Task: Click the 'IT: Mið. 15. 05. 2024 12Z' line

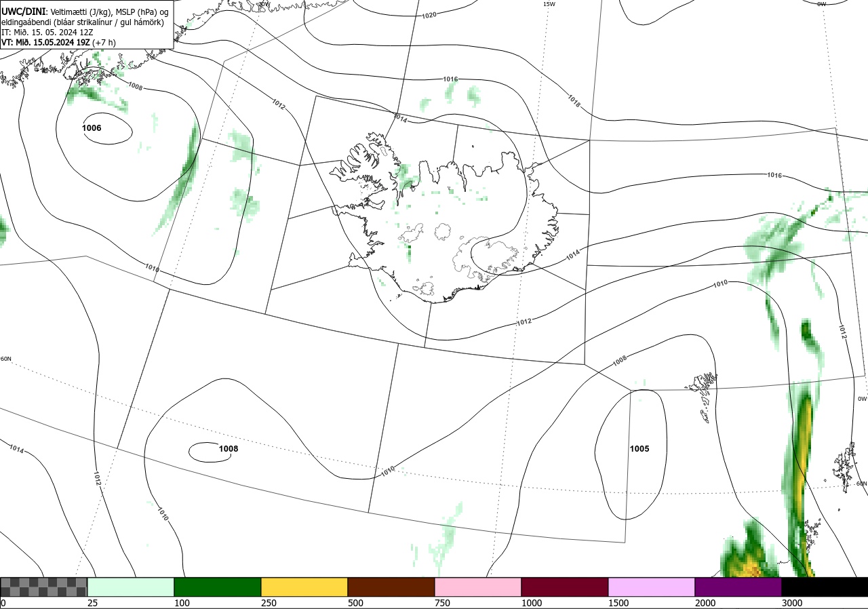Action: 47,32
